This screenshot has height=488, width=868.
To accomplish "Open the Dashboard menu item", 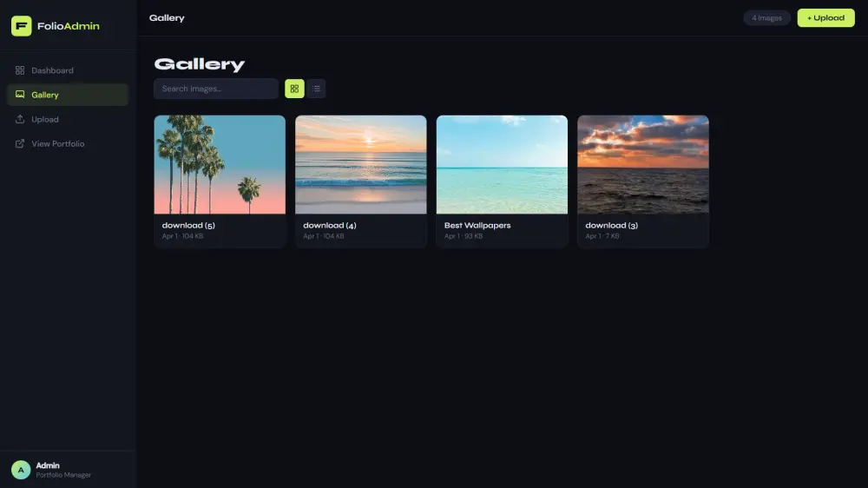I will click(68, 70).
